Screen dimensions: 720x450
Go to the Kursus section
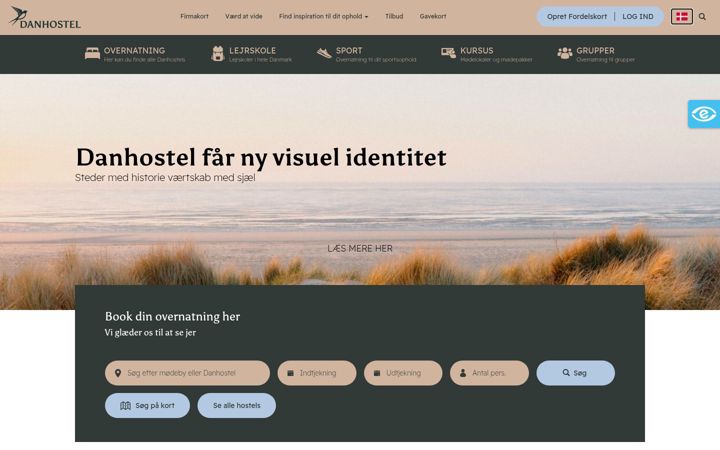pyautogui.click(x=487, y=54)
